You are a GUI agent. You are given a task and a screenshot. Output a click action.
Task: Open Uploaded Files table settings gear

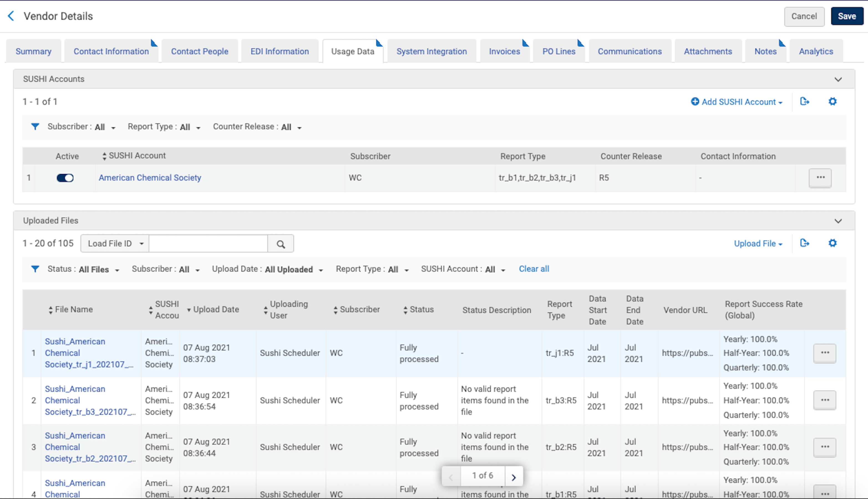coord(832,243)
